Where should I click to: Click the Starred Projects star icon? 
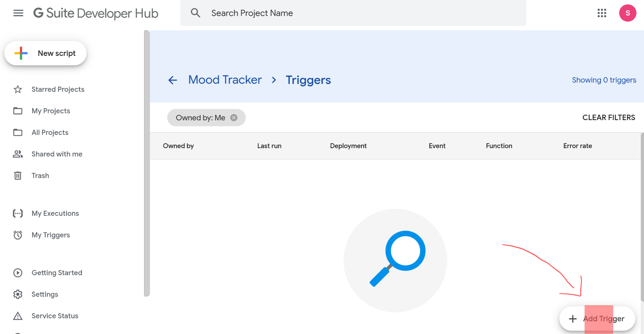point(18,89)
